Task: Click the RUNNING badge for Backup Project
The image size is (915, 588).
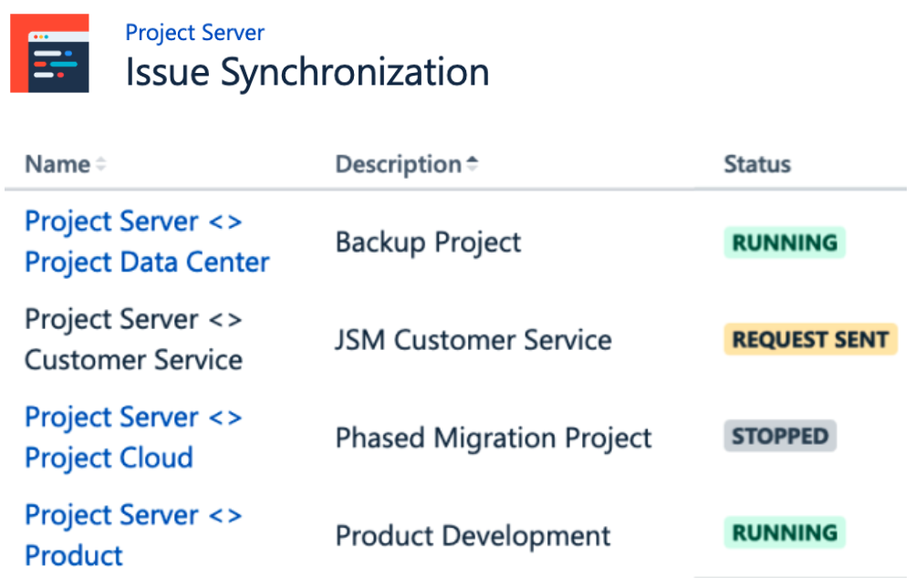Action: click(785, 242)
